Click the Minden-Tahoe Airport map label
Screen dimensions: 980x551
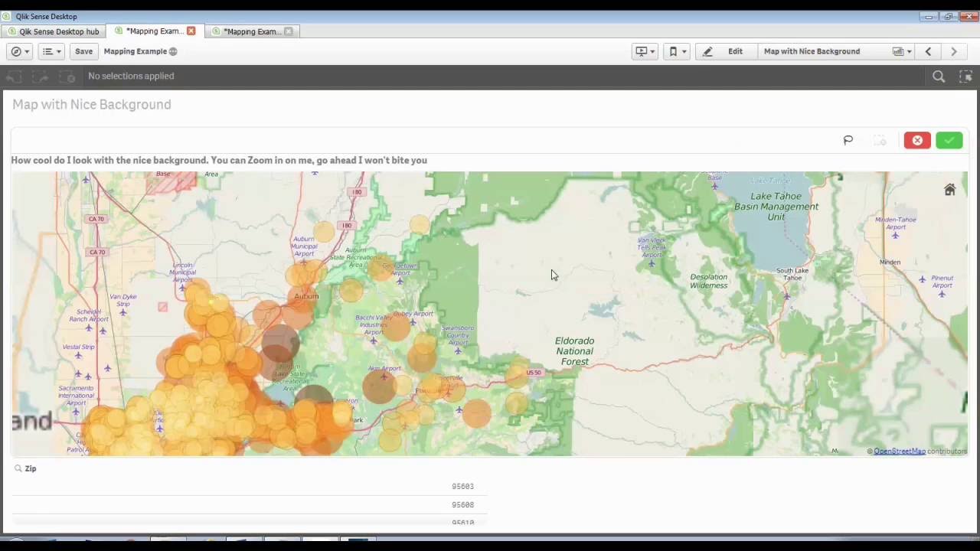[895, 223]
